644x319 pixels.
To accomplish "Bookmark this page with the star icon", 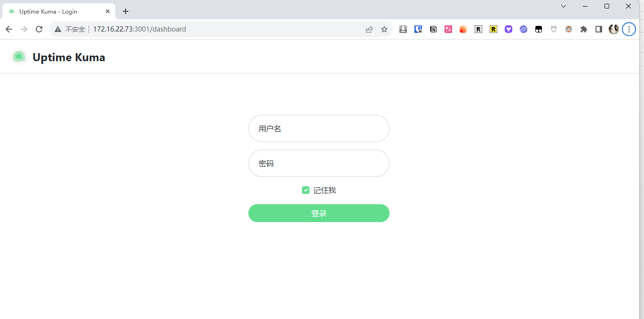I will (384, 29).
